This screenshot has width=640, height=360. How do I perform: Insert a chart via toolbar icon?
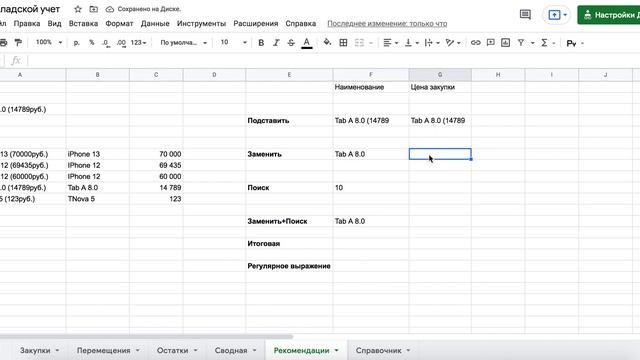tap(505, 42)
